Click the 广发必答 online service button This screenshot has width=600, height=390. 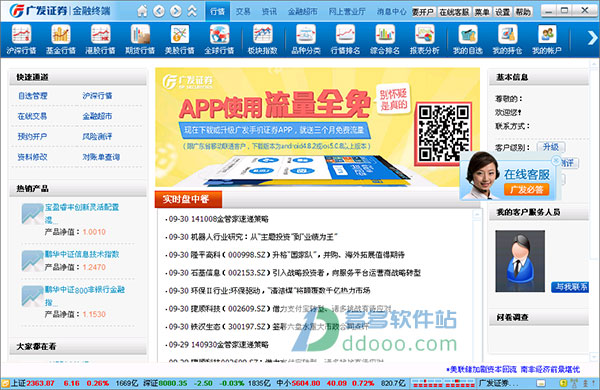pyautogui.click(x=527, y=189)
